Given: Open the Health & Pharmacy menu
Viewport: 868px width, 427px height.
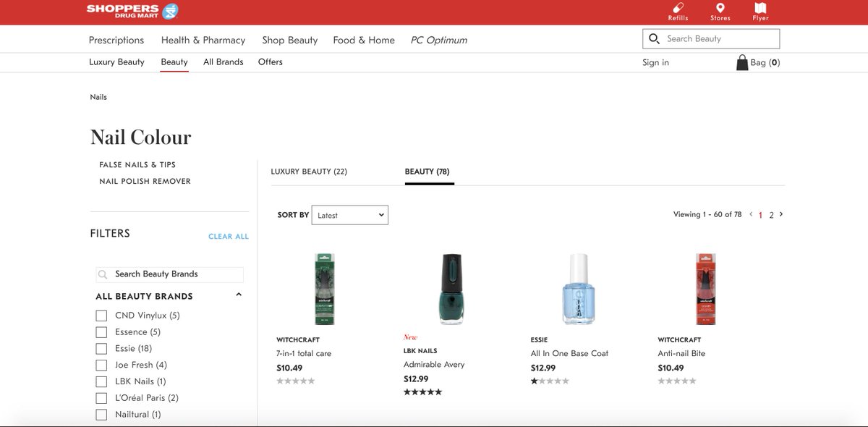Looking at the screenshot, I should point(203,40).
